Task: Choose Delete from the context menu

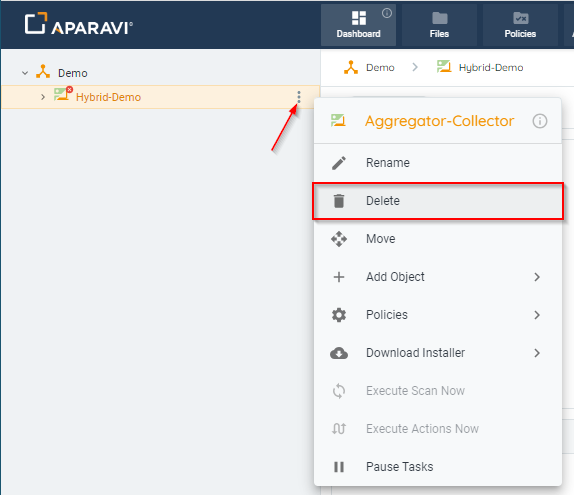Action: coord(437,201)
